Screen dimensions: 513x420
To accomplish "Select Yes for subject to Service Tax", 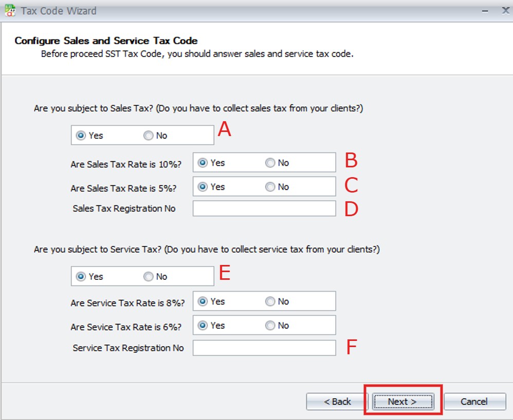I will pos(81,276).
